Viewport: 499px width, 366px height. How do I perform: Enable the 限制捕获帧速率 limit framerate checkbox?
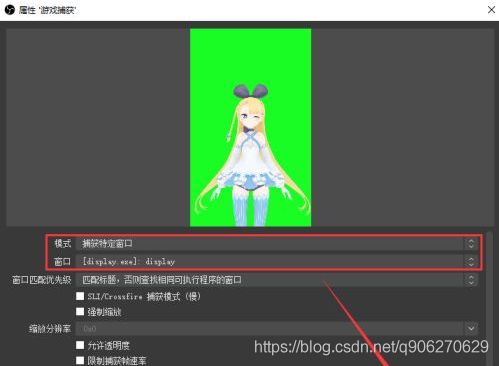[x=80, y=360]
